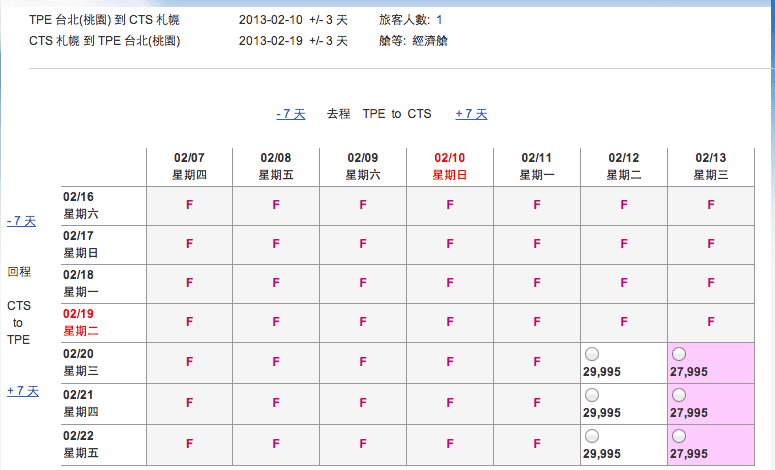Click the red 02/10 星期日 column header

[449, 166]
